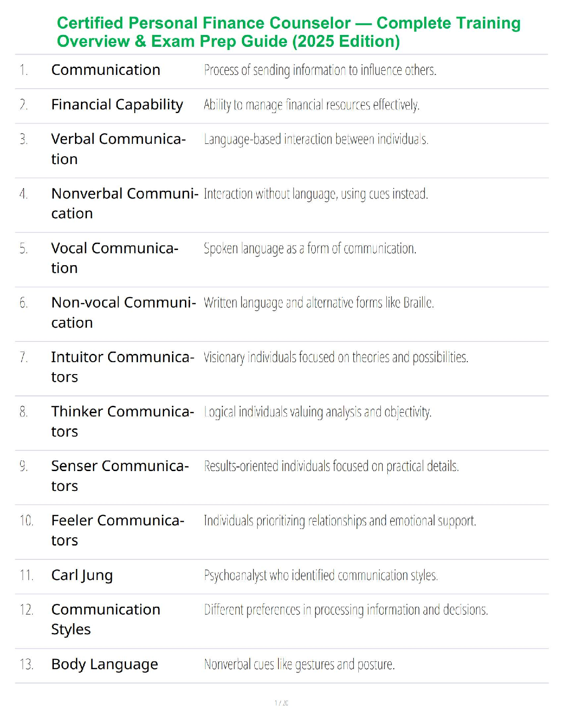The image size is (563, 728).
Task: Click definition "Psychoanalyst who identified communication styles"
Action: (x=321, y=575)
